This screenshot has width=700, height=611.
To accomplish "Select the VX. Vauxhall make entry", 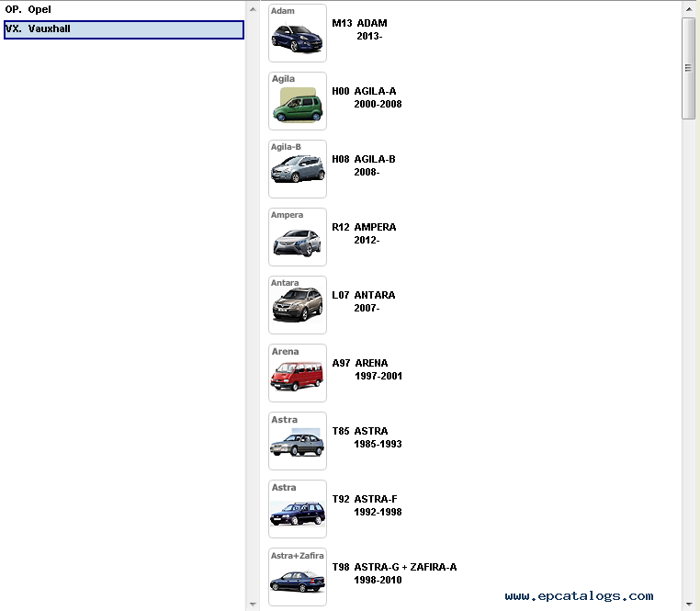I will click(x=124, y=29).
